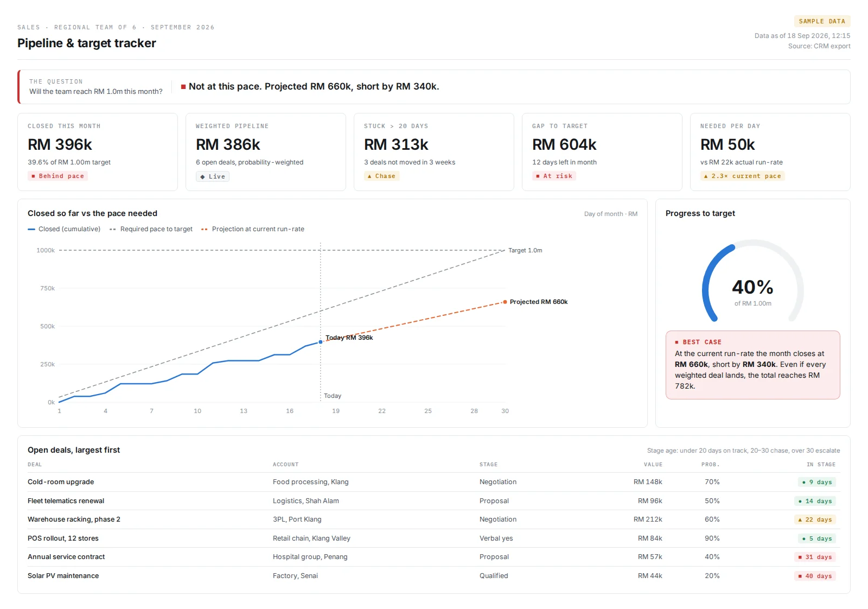Click the "RM 313k" stuck deals figure
Viewport: 868px width, 609px height.
click(x=397, y=144)
